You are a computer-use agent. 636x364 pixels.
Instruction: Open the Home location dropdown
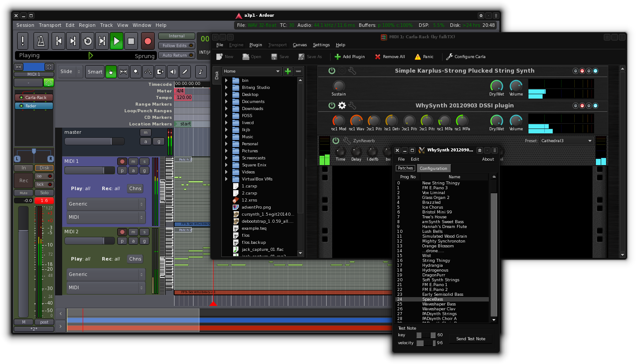tap(252, 71)
